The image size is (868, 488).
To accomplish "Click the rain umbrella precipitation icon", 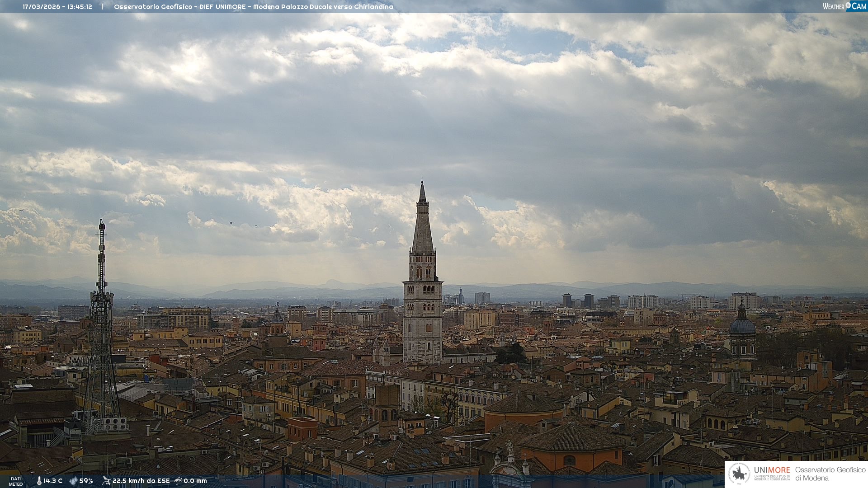I will pyautogui.click(x=178, y=481).
